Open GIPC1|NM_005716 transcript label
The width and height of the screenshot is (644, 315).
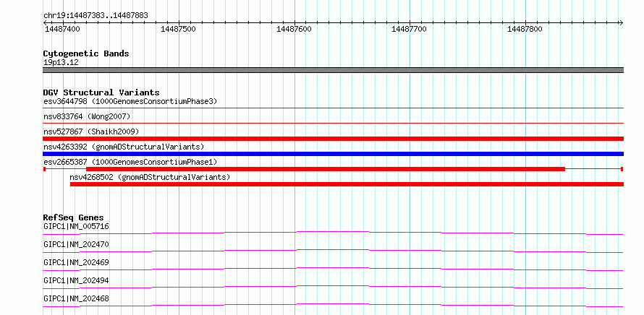pos(77,226)
